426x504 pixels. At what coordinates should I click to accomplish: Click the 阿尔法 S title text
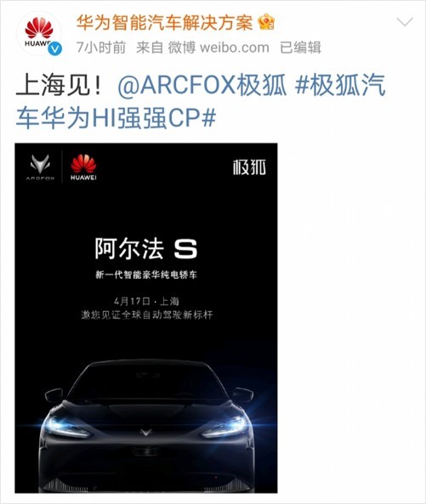146,249
